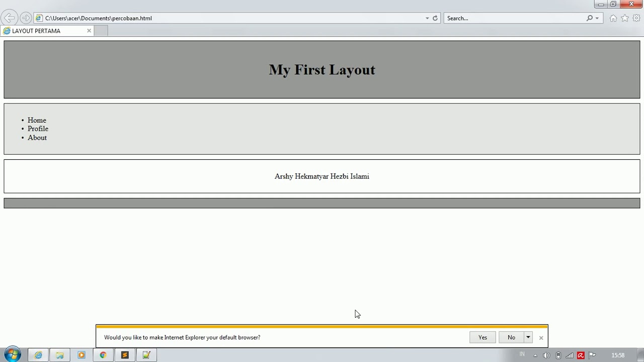644x362 pixels.
Task: Open Internet Explorer from the taskbar
Action: pyautogui.click(x=38, y=355)
